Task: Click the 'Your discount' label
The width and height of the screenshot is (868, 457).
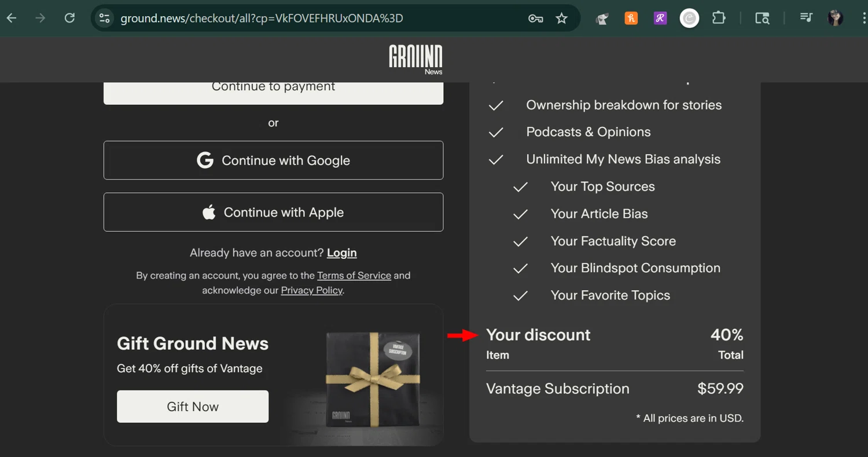Action: pyautogui.click(x=538, y=335)
